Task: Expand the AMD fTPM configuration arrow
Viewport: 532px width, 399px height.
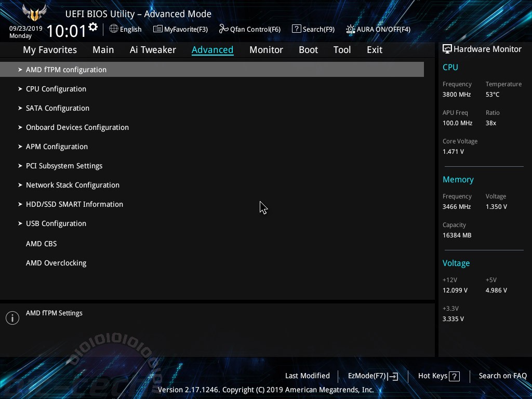Action: coord(20,70)
